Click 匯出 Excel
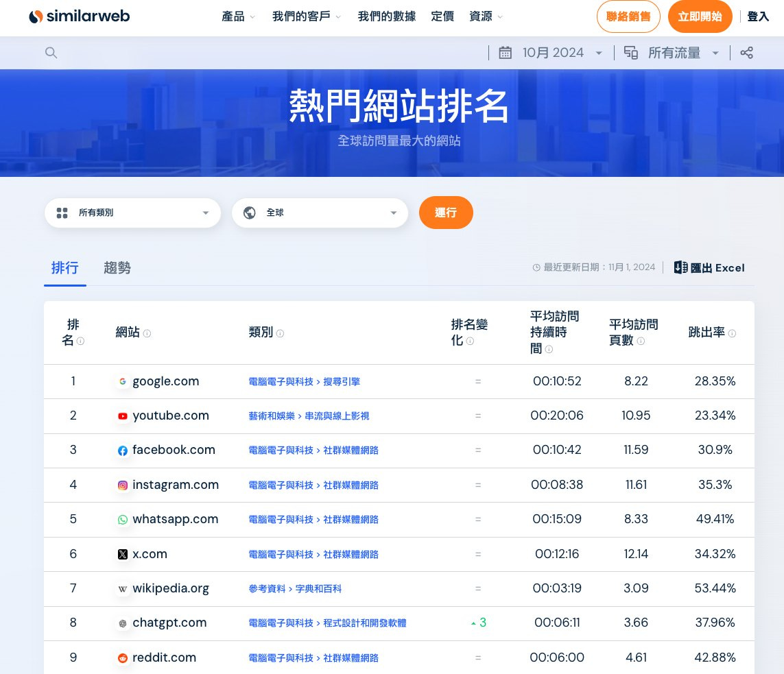Image resolution: width=784 pixels, height=674 pixels. pos(709,268)
